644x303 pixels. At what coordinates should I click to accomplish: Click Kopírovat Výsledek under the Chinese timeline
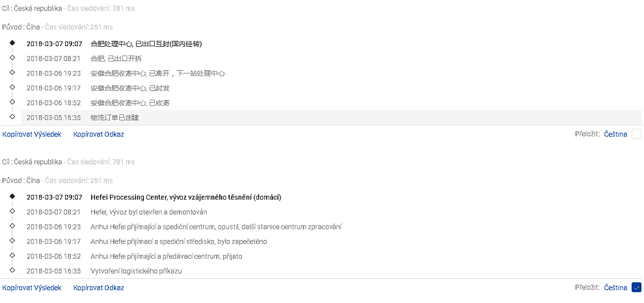[x=32, y=134]
